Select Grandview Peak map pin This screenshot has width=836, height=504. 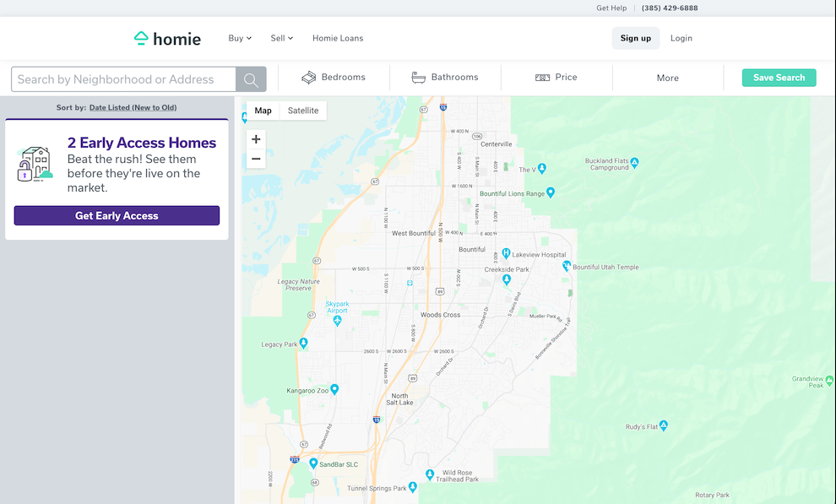[829, 381]
